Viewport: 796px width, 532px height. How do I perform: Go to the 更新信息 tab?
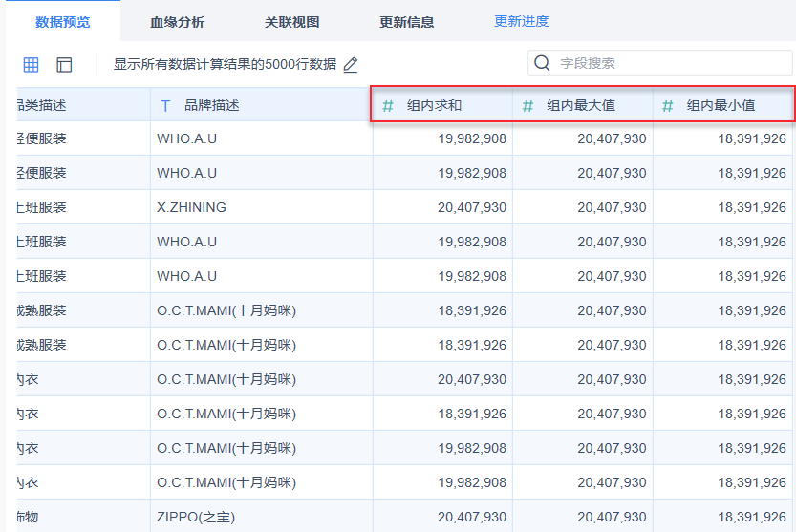coord(406,21)
